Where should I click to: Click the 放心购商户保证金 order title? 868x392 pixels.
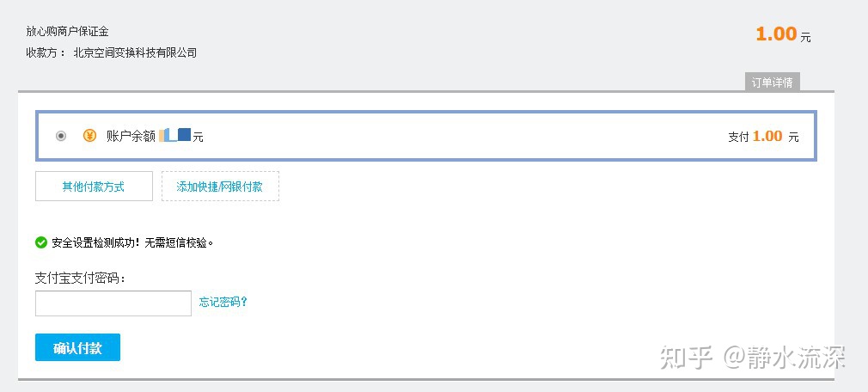point(67,31)
